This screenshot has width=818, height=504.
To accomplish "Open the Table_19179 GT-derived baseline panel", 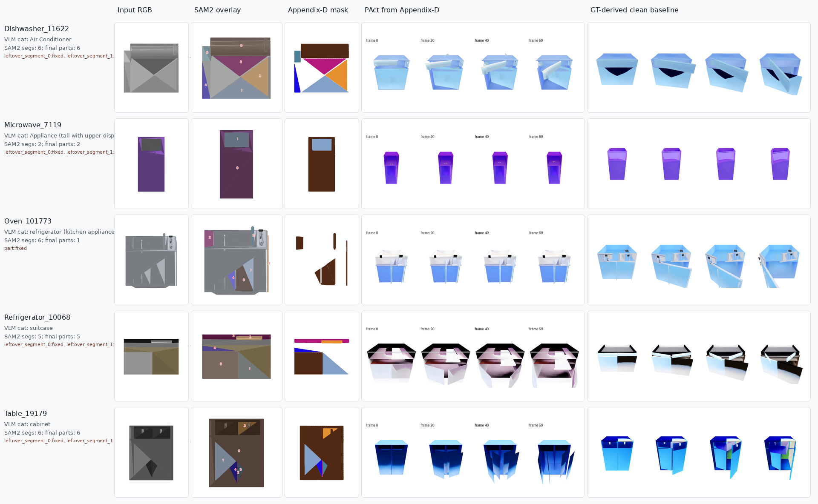I will [x=699, y=452].
